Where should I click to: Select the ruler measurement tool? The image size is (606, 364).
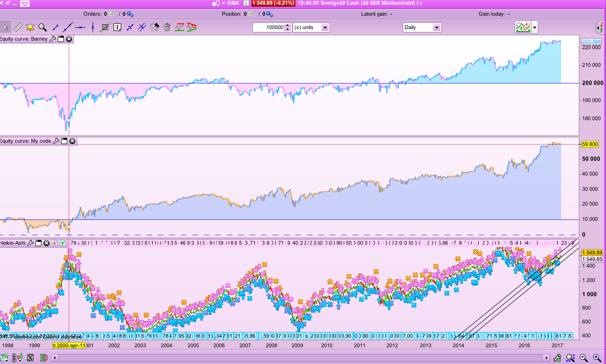18,27
